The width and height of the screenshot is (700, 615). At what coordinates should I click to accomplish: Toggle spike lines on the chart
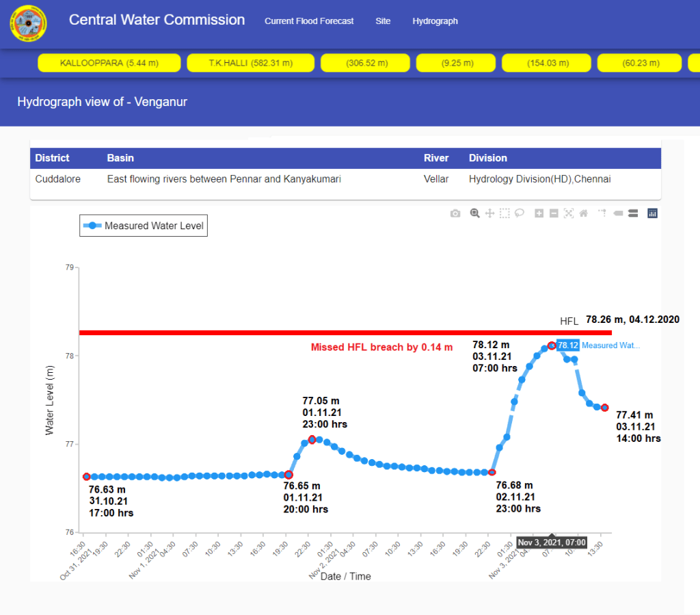(602, 213)
